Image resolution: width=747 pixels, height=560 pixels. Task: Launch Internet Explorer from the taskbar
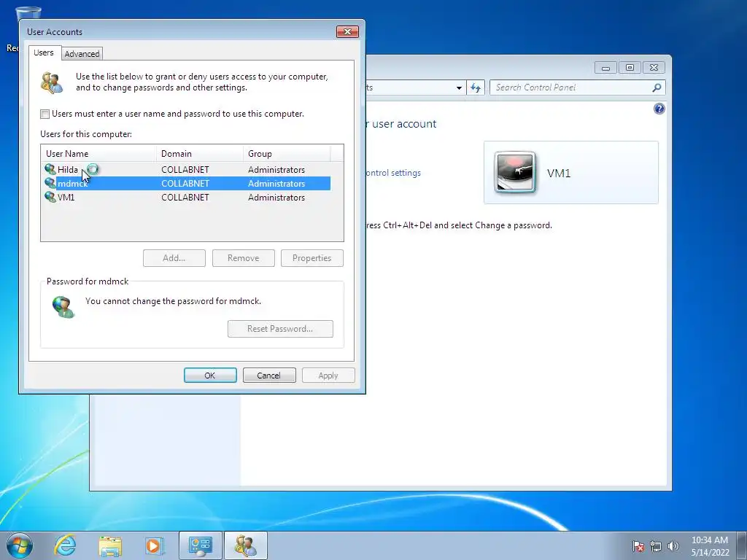(65, 545)
